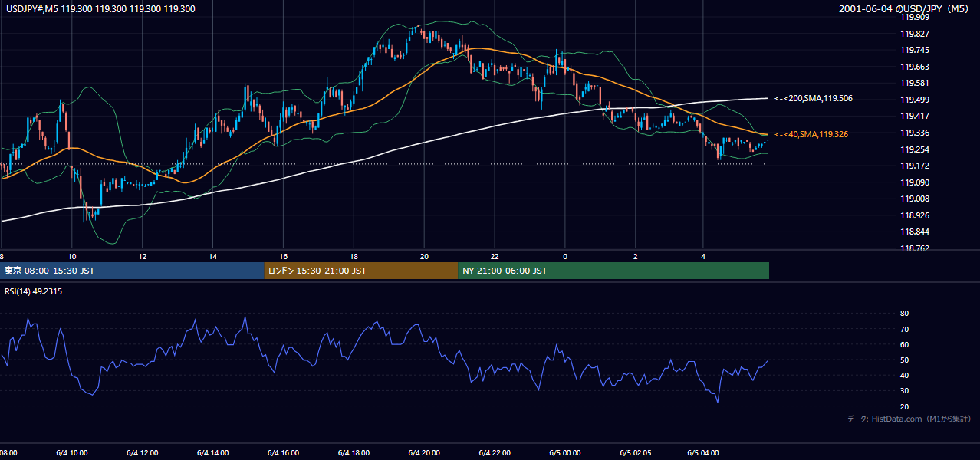Click price axis value 119.417

click(915, 117)
